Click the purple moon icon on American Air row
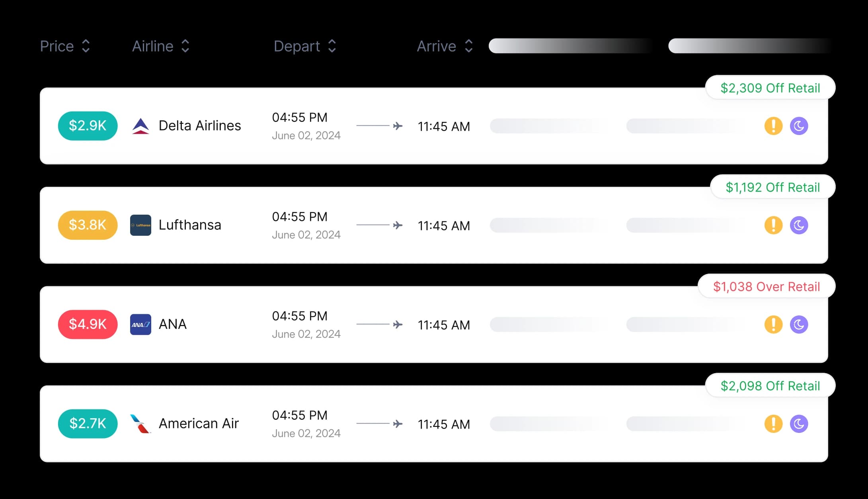Screen dimensions: 868x499 pos(799,424)
